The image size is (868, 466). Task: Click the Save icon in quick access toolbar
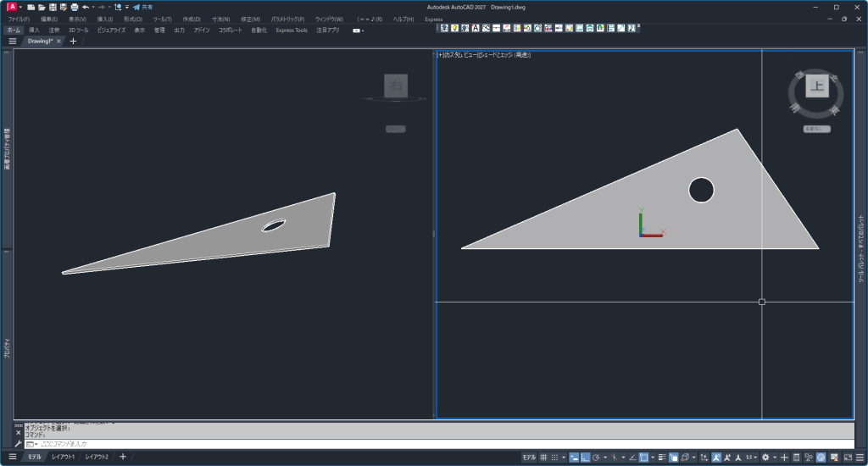click(53, 7)
